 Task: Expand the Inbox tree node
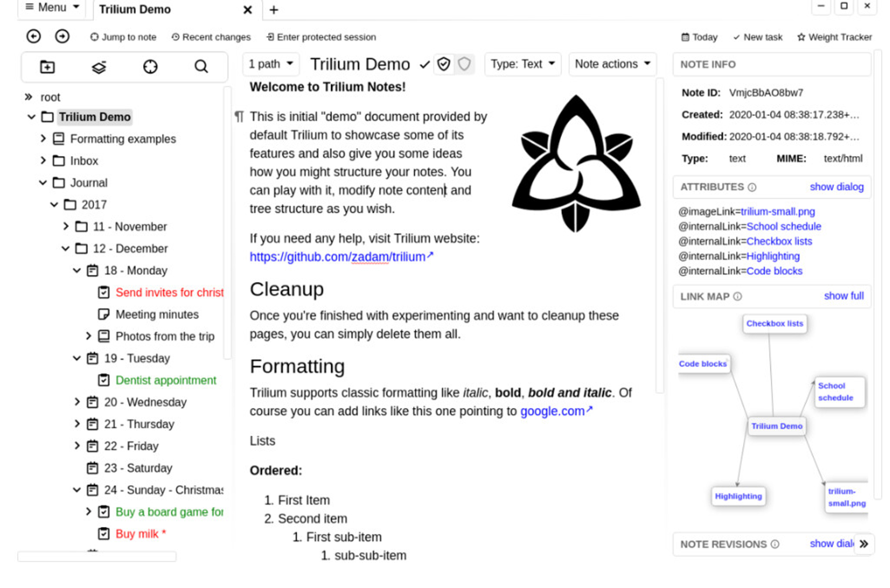[x=43, y=160]
